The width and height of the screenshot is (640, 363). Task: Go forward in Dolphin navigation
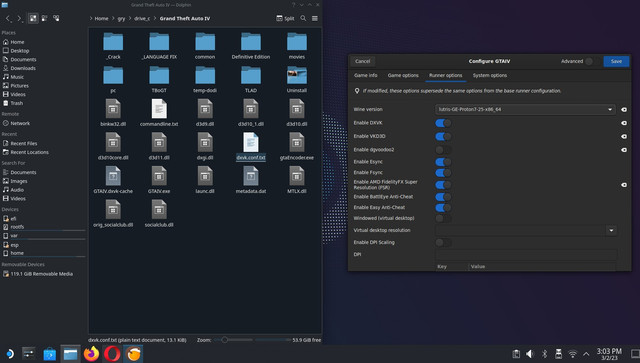click(19, 18)
